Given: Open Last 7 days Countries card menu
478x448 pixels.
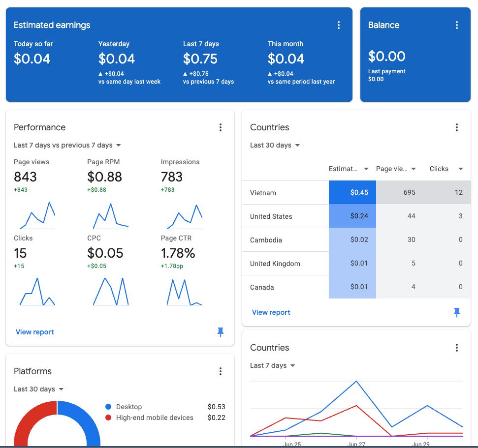Looking at the screenshot, I should (456, 348).
